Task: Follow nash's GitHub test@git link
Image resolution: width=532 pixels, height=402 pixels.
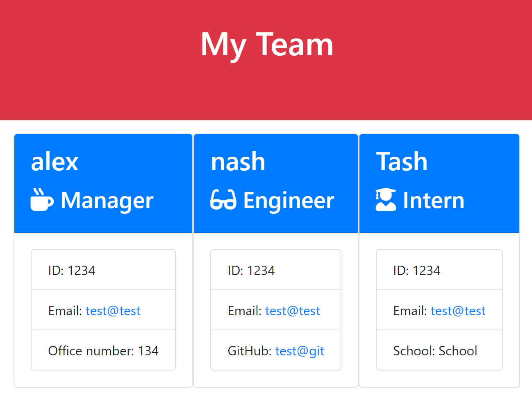Action: point(300,351)
